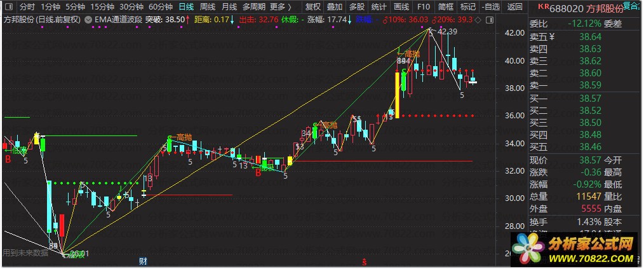
Task: Open the 多周期 multi-period view
Action: pyautogui.click(x=254, y=6)
